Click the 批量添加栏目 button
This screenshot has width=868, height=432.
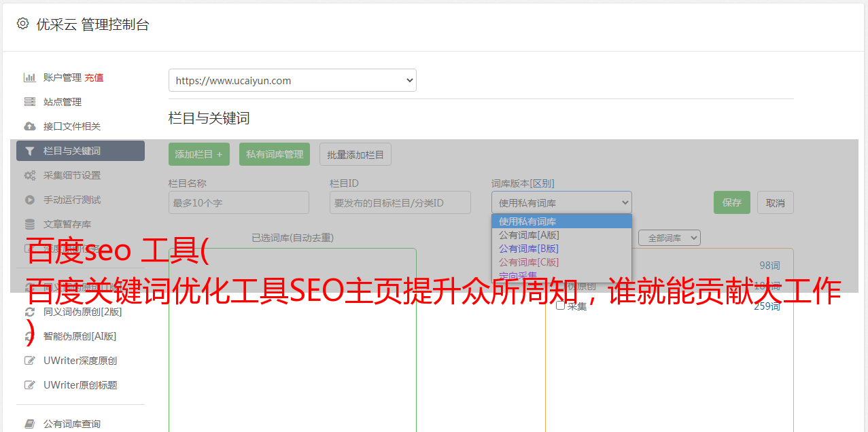tap(355, 154)
